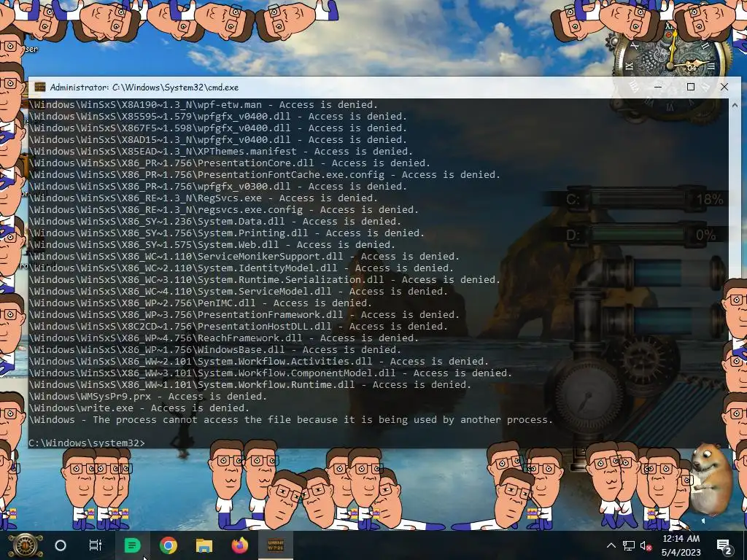Click the cmd scrollbar up arrow
This screenshot has width=747, height=560.
[x=735, y=105]
